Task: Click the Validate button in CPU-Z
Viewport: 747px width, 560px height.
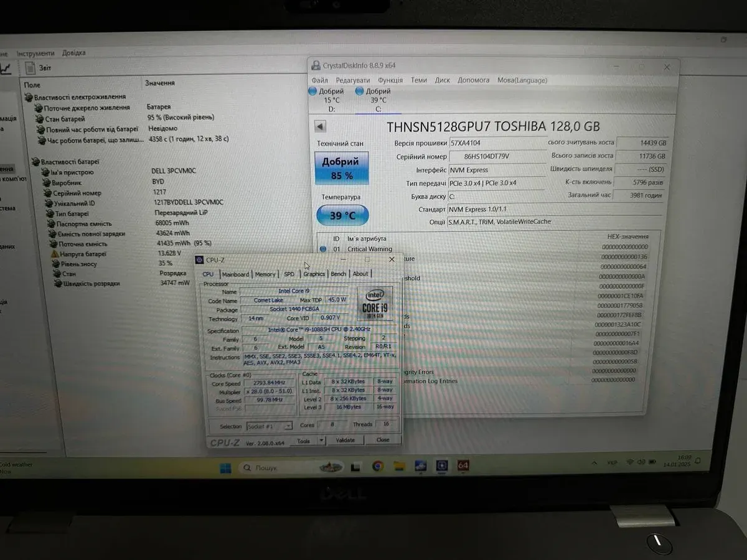Action: click(345, 441)
